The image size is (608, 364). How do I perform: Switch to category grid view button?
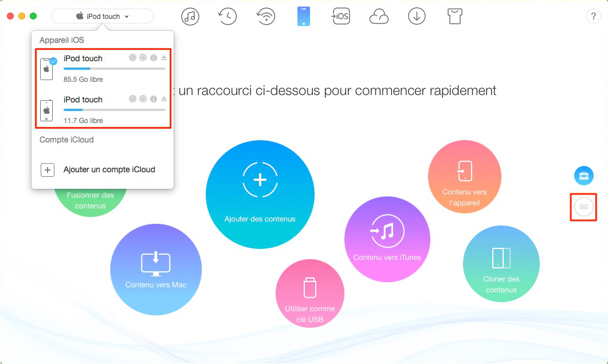tap(583, 207)
